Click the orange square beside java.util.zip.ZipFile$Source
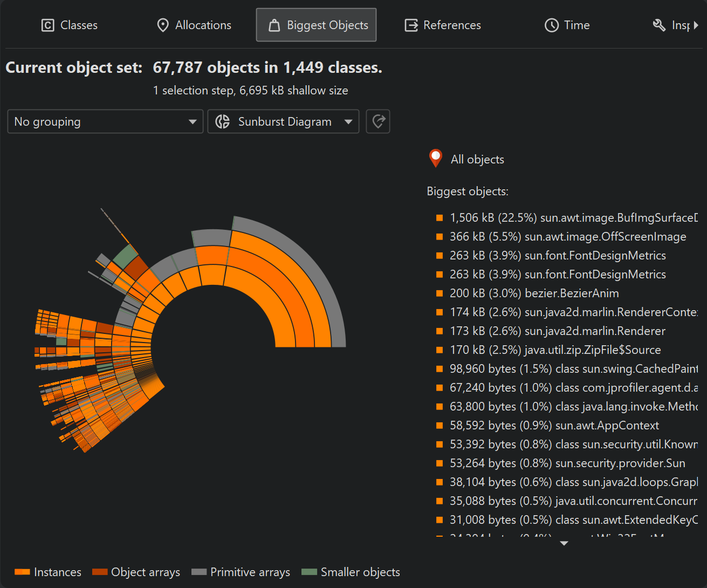 point(440,350)
